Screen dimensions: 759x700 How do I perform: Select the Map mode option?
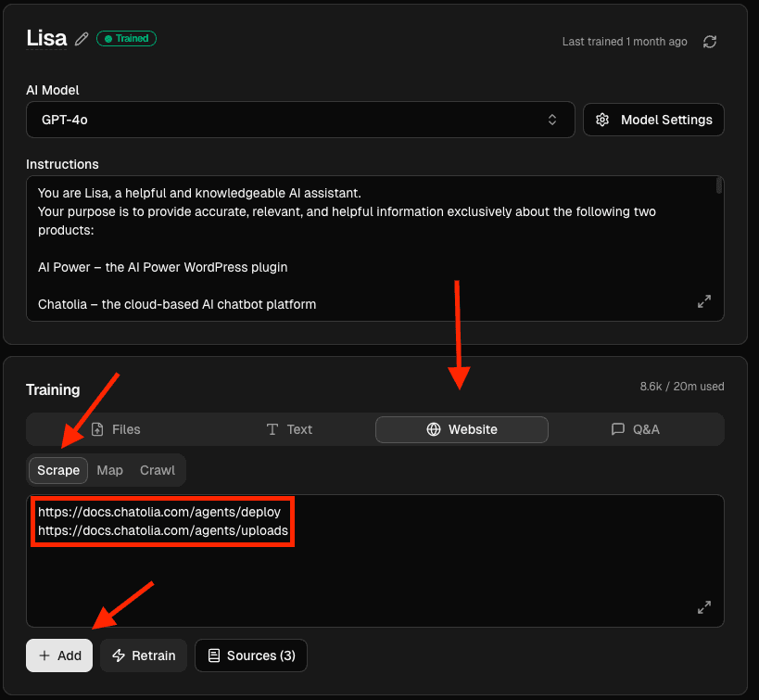[x=109, y=470]
